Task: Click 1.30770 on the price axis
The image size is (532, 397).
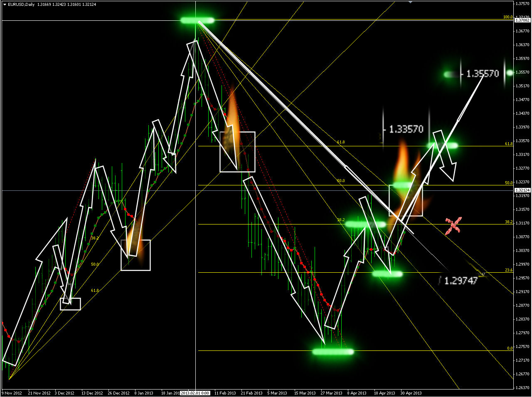Action: click(523, 237)
